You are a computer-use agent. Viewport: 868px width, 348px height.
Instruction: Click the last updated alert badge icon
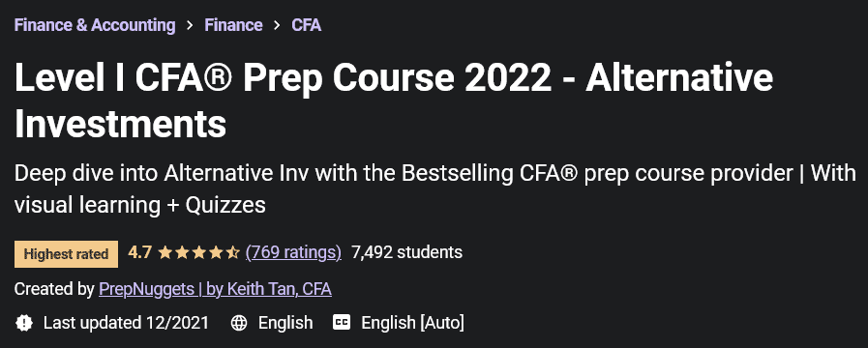click(x=24, y=323)
